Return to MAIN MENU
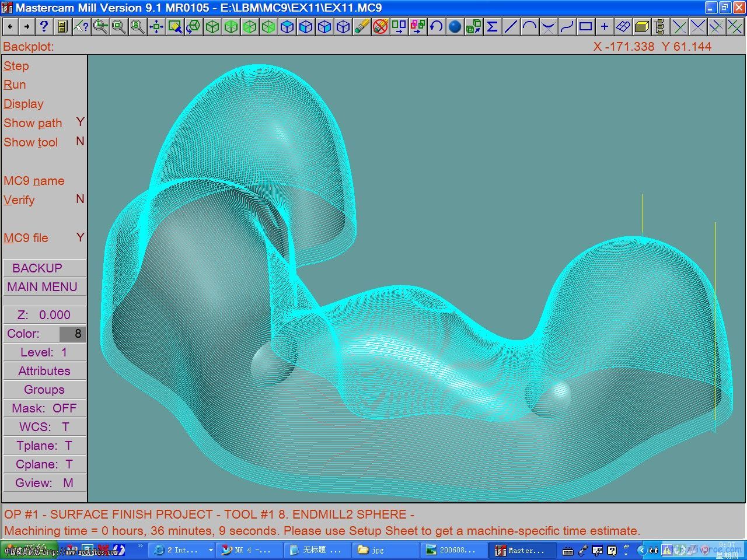747x560 pixels. point(44,287)
